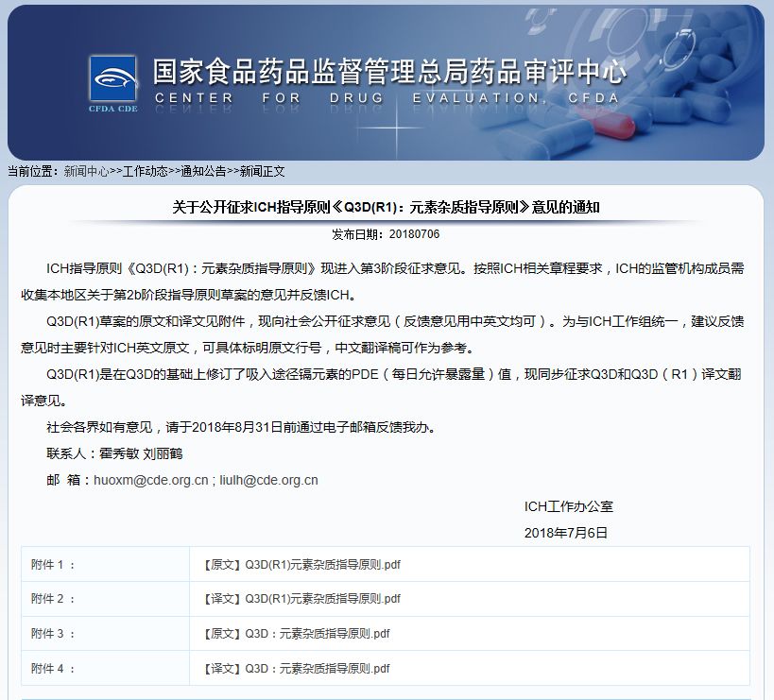Screen dimensions: 774x700
Task: Click the email liulh@cde.org.cn
Action: pos(269,480)
